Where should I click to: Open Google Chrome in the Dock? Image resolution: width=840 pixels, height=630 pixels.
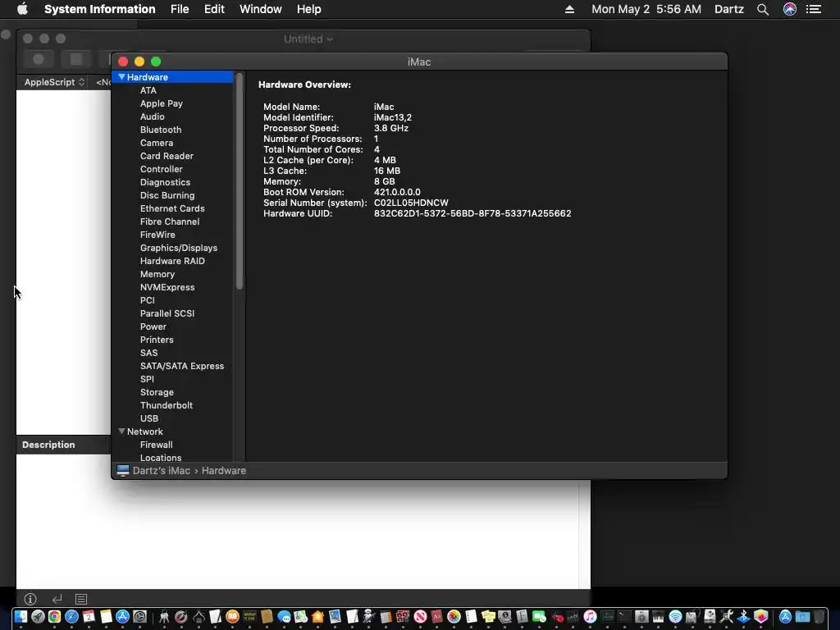coord(54,617)
